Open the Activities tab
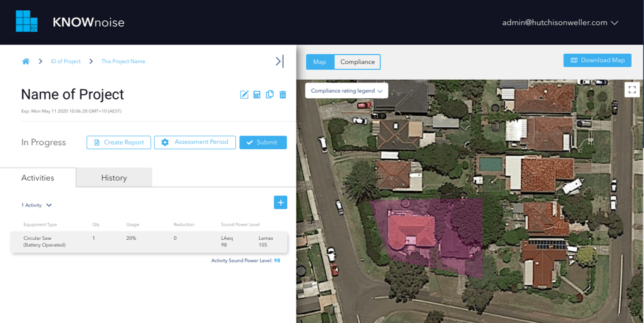The height and width of the screenshot is (323, 644). point(38,178)
